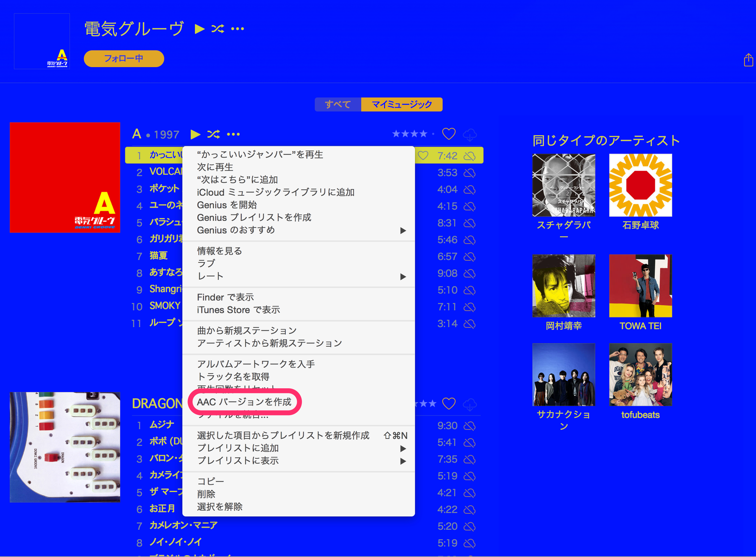Choose Genius プレイリストを作成
Viewport: 756px width, 557px height.
tap(299, 217)
